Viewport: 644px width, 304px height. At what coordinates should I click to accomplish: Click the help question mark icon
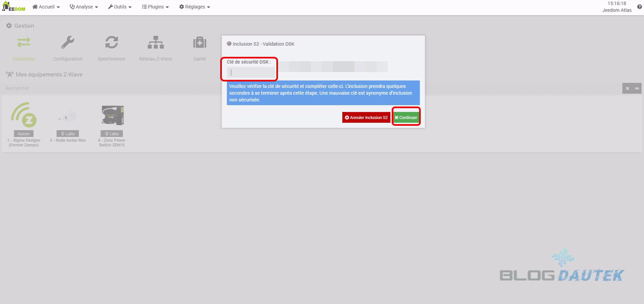point(639,7)
